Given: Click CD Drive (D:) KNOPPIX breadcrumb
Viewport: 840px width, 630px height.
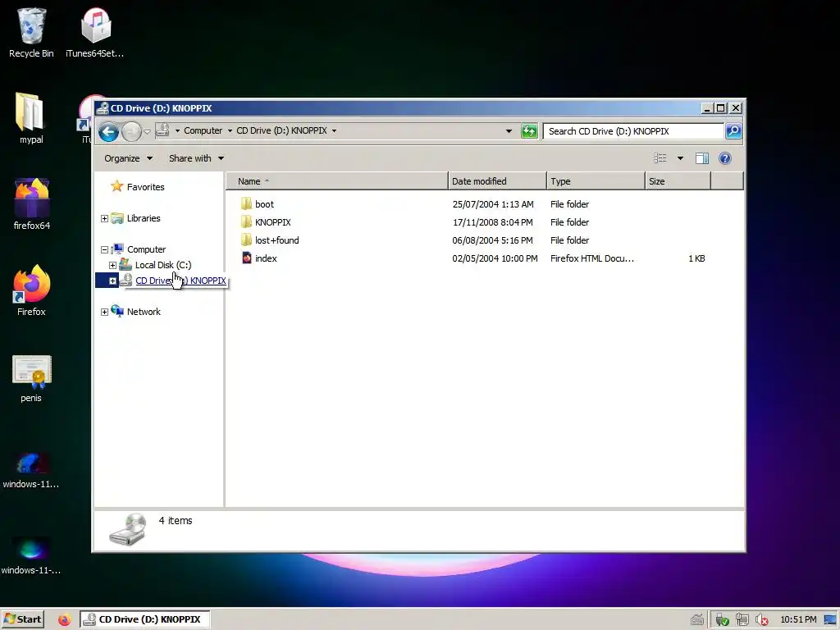Looking at the screenshot, I should [281, 130].
